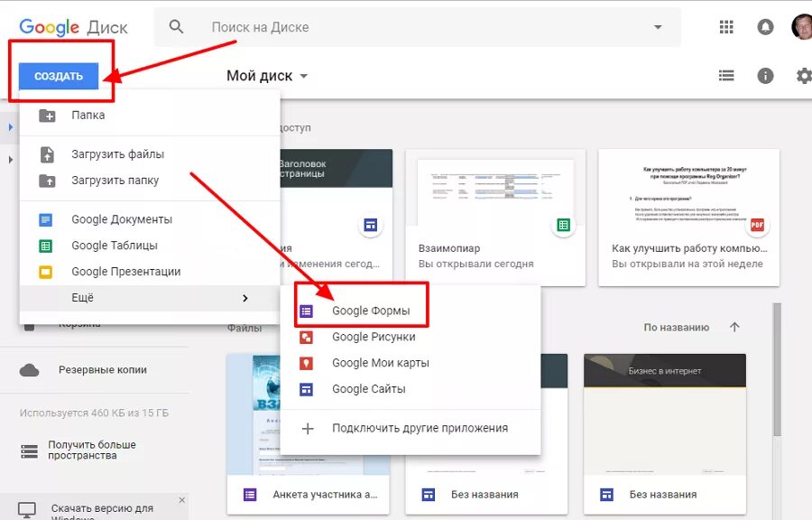Open search options dropdown arrow
This screenshot has height=520, width=812.
[x=658, y=27]
